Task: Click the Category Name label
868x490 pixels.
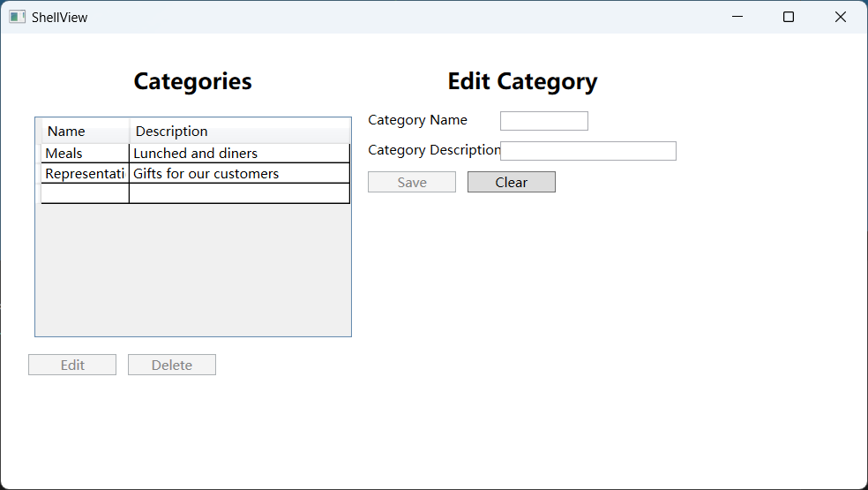Action: (x=417, y=120)
